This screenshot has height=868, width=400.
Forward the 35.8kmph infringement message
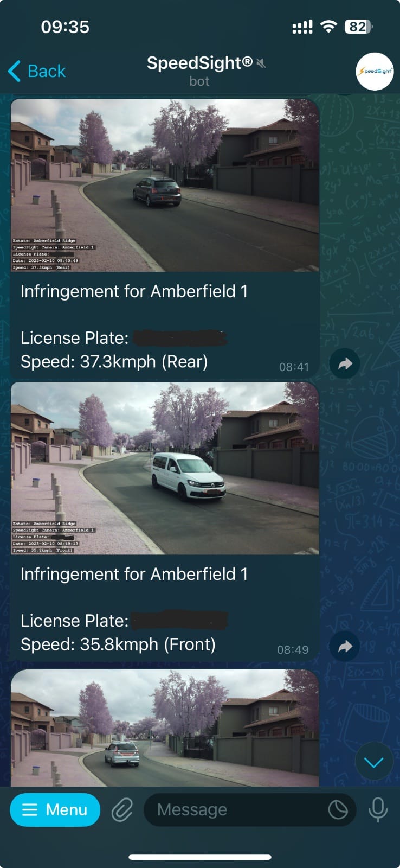pyautogui.click(x=344, y=646)
